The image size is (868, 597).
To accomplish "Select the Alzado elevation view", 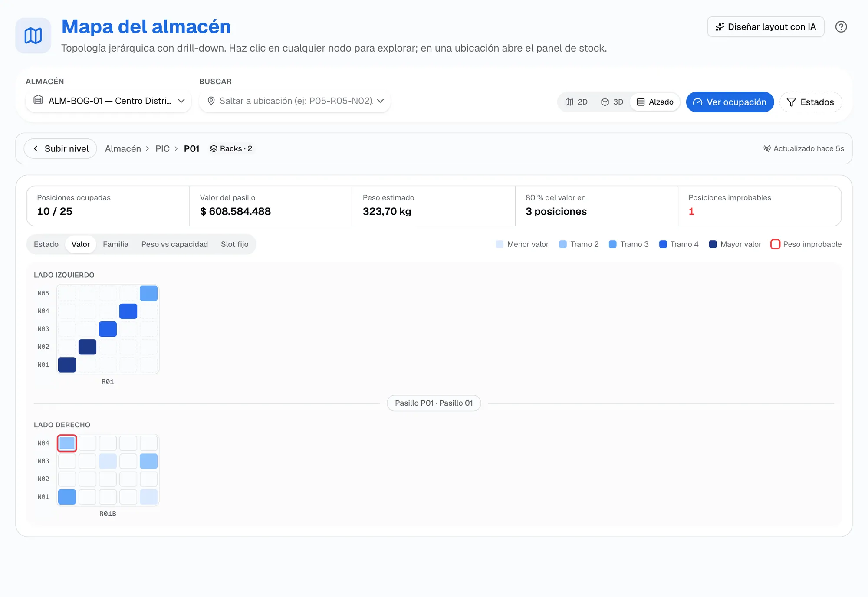I will pyautogui.click(x=655, y=102).
